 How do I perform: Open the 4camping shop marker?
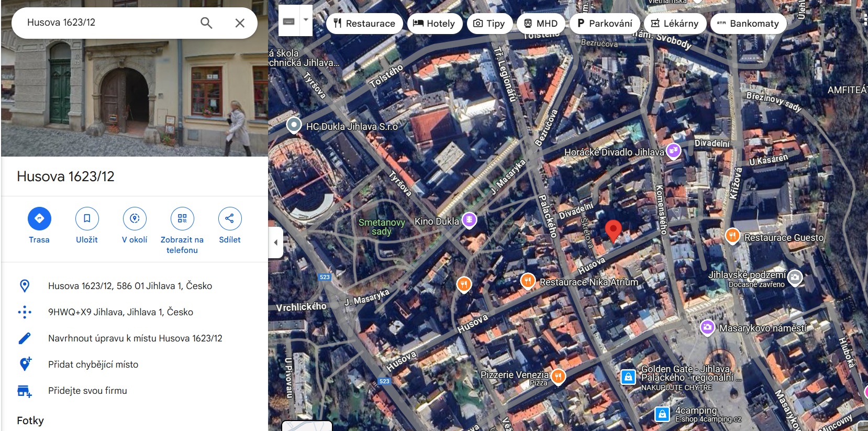tap(662, 414)
